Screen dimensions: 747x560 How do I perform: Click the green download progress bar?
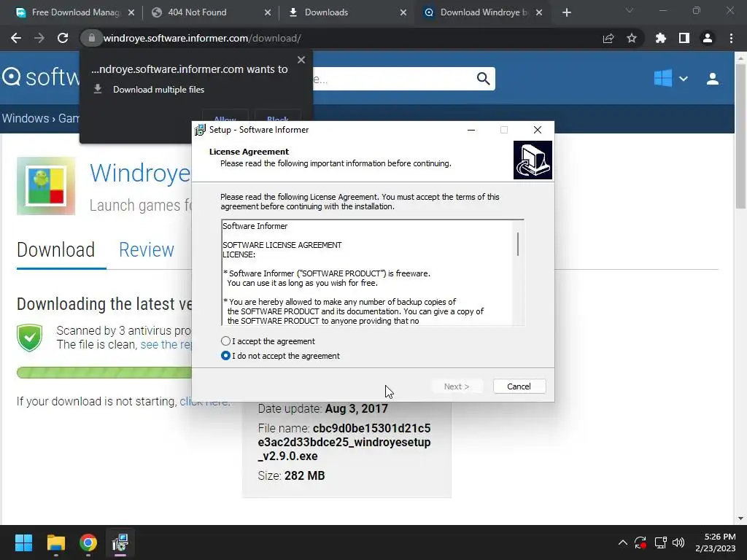(x=104, y=373)
